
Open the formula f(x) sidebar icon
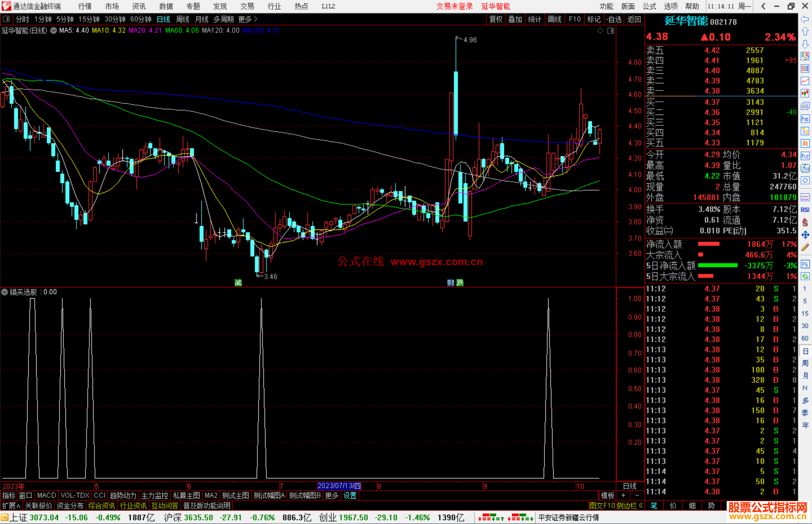tap(805, 168)
